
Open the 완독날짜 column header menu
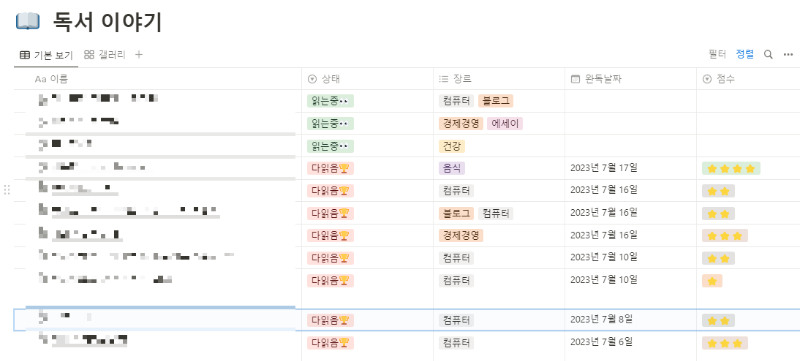596,79
